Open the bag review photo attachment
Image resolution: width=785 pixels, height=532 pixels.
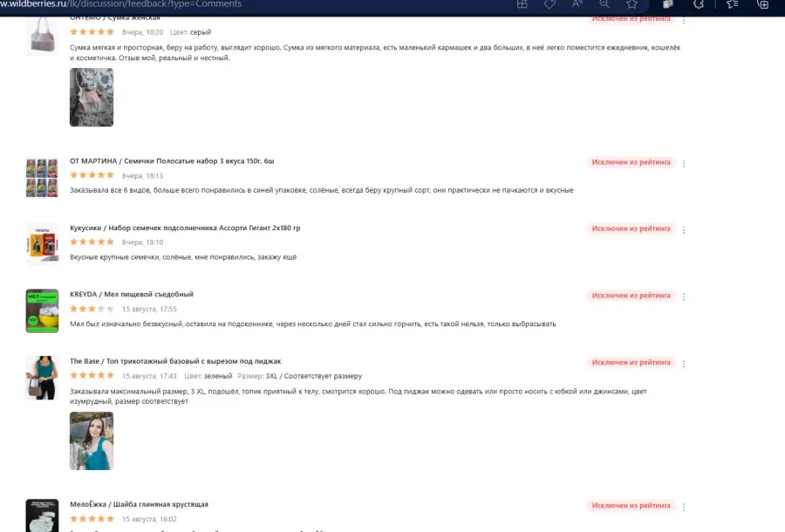[92, 97]
